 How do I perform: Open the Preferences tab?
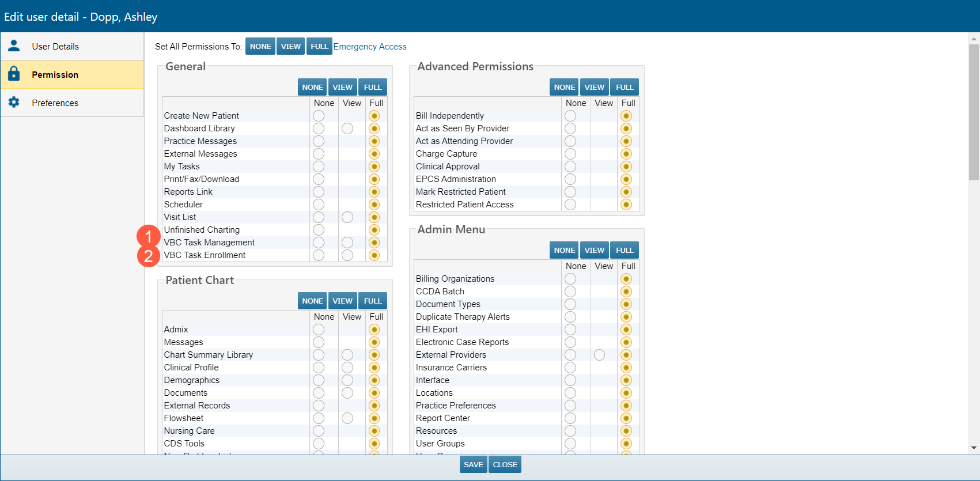55,103
